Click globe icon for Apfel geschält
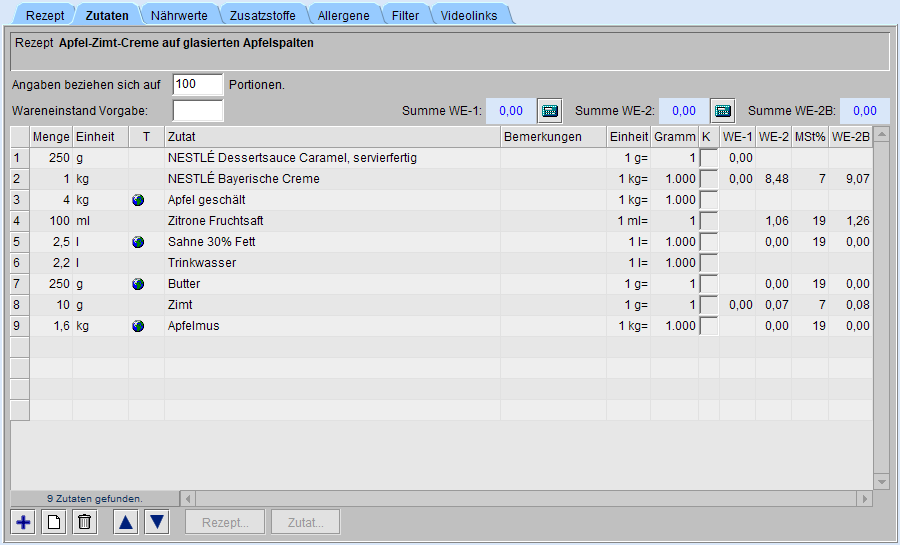 [138, 200]
